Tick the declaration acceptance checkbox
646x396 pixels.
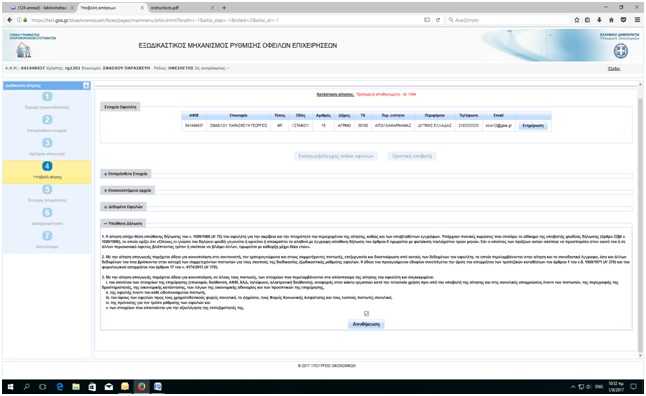click(x=366, y=314)
